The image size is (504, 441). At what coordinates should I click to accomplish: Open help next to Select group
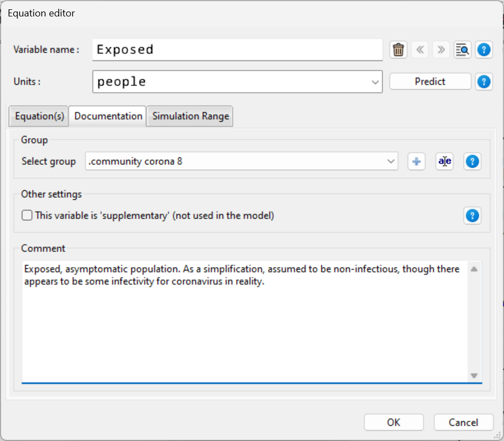tap(472, 161)
